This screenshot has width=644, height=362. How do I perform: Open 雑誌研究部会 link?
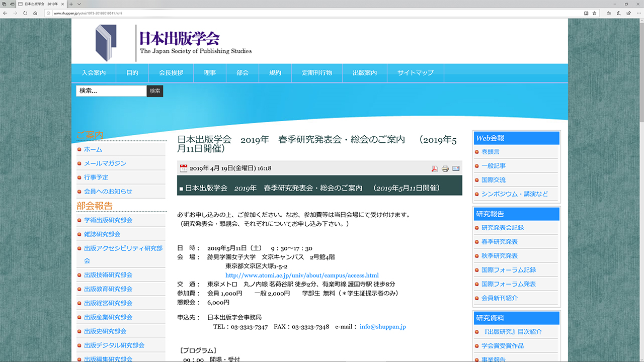pos(102,234)
